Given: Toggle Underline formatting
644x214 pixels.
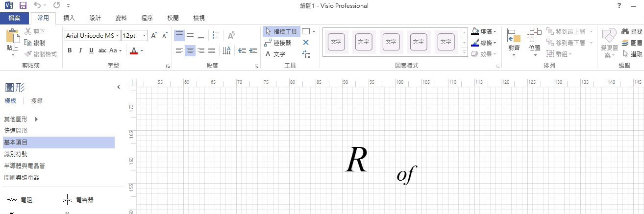Looking at the screenshot, I should point(91,50).
